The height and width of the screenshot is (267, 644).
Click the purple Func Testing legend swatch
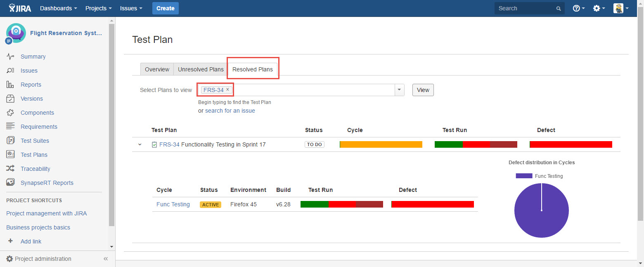524,176
